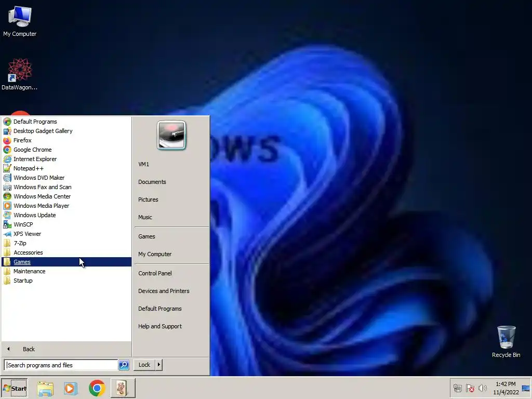Launch Windows Media Center

tap(66, 196)
